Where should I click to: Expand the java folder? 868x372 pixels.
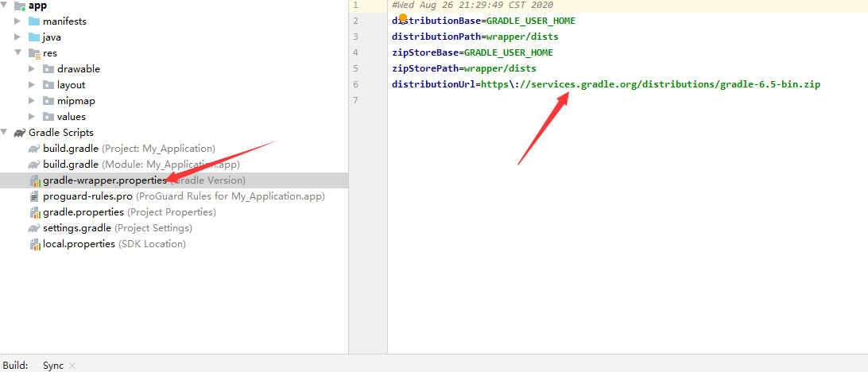[17, 37]
